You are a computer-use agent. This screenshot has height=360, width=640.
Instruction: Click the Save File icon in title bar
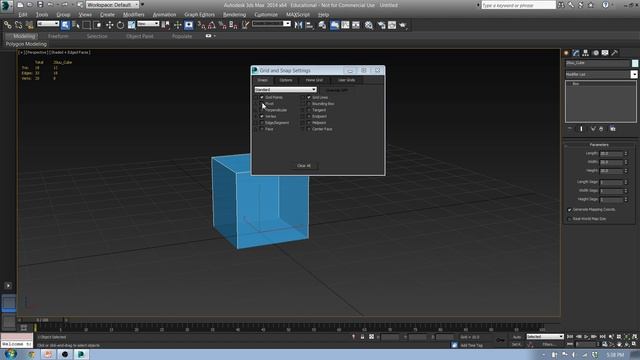40,5
